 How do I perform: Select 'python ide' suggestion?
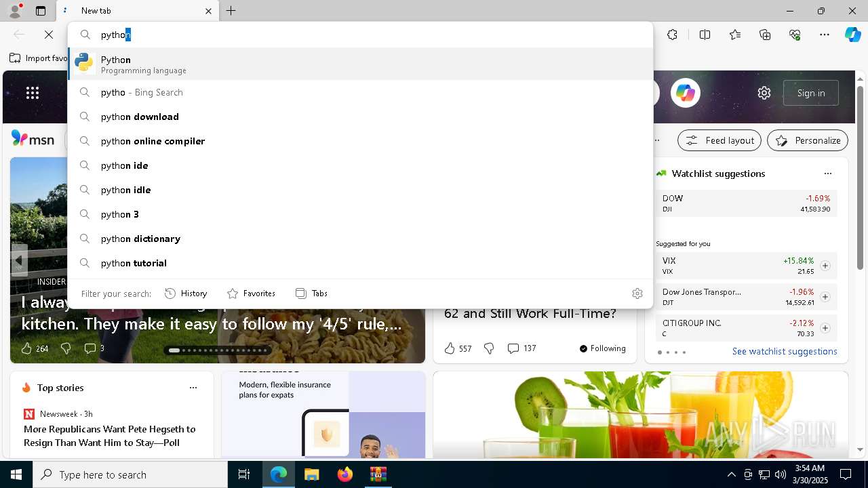click(360, 165)
